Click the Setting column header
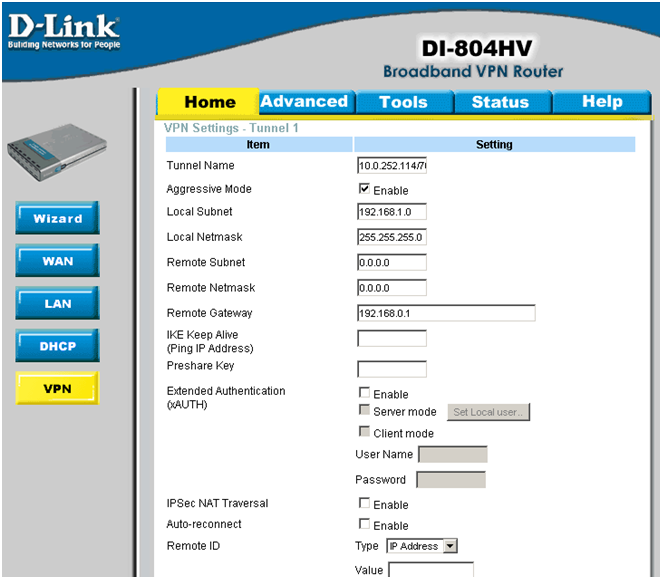 [494, 144]
